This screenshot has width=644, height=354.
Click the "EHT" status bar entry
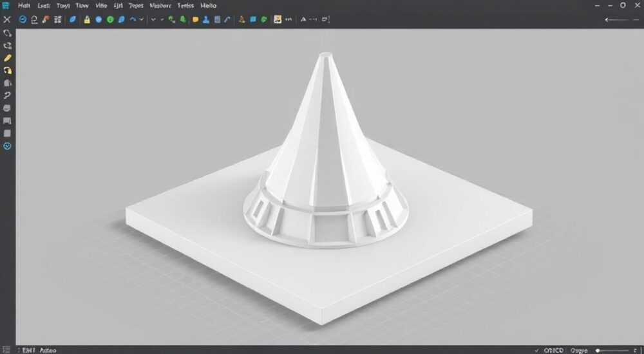[29, 350]
